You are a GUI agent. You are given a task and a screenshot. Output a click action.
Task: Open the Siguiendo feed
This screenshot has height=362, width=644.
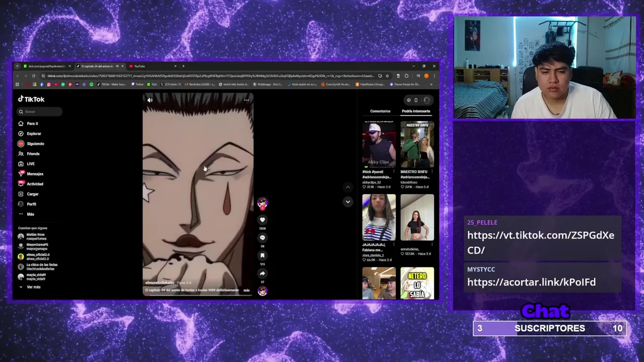(x=31, y=143)
